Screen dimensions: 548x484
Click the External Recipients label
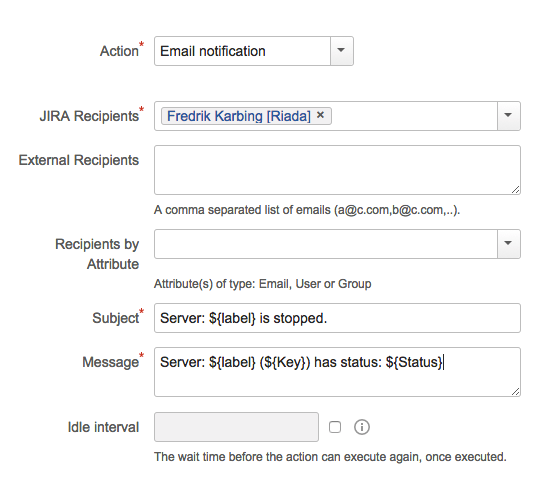(x=79, y=160)
